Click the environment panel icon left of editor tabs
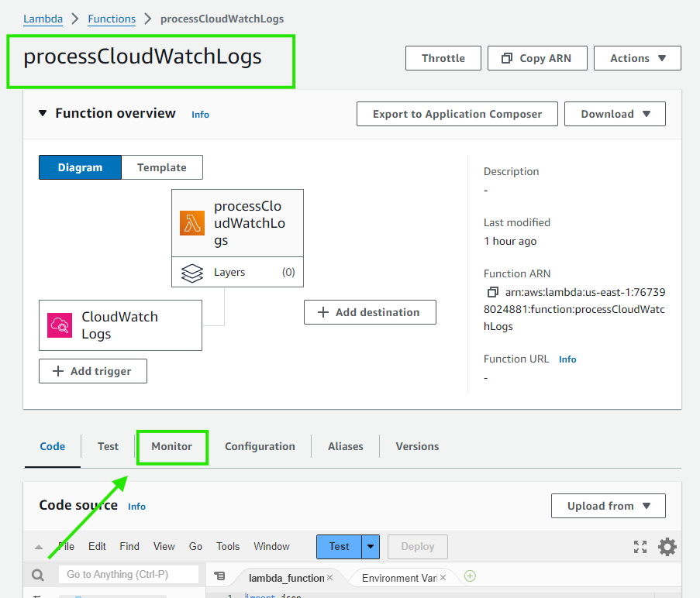 tap(220, 576)
